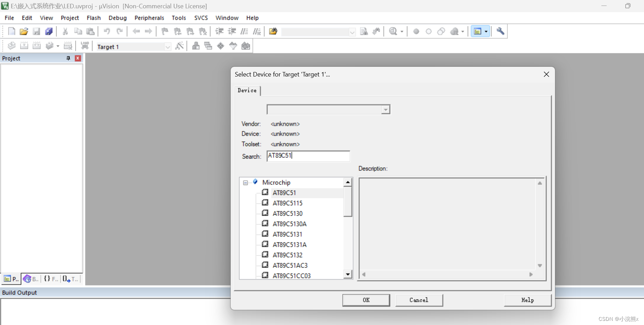Viewport: 644px width, 325px height.
Task: Open the Edit menu
Action: [27, 18]
